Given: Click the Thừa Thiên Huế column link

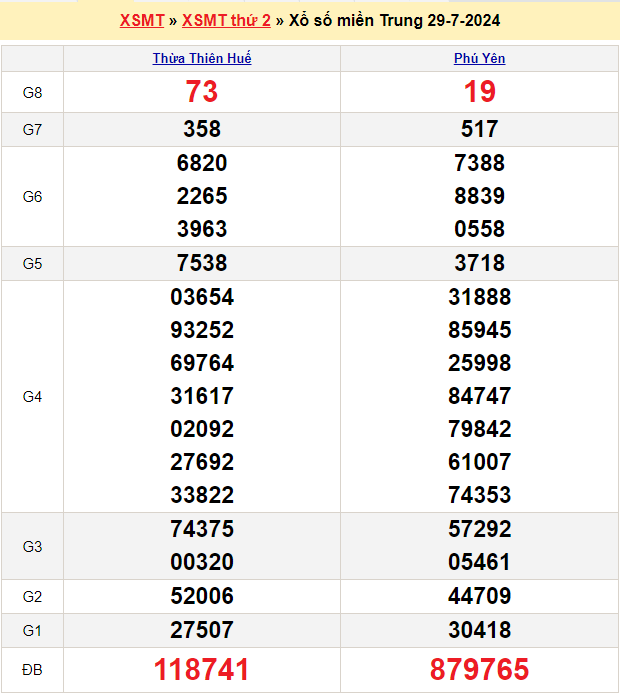Looking at the screenshot, I should (x=202, y=59).
